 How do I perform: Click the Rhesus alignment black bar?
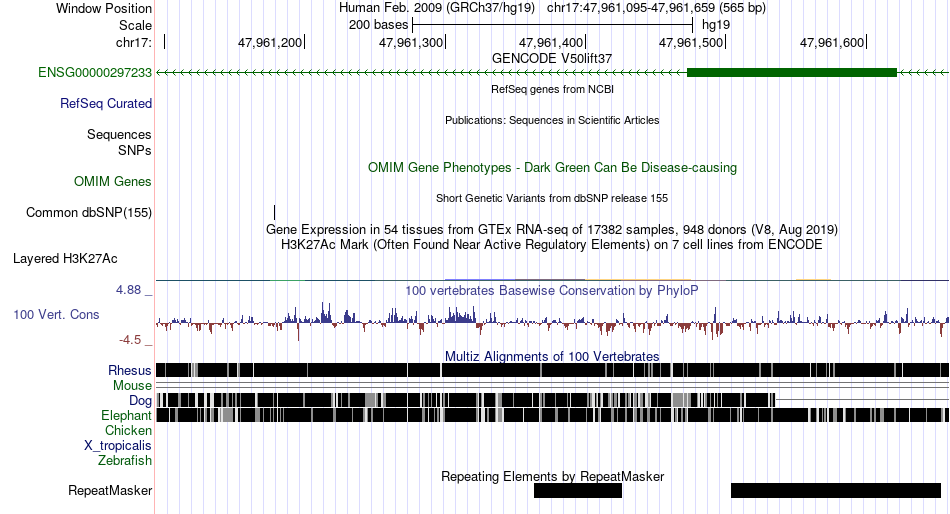point(553,370)
